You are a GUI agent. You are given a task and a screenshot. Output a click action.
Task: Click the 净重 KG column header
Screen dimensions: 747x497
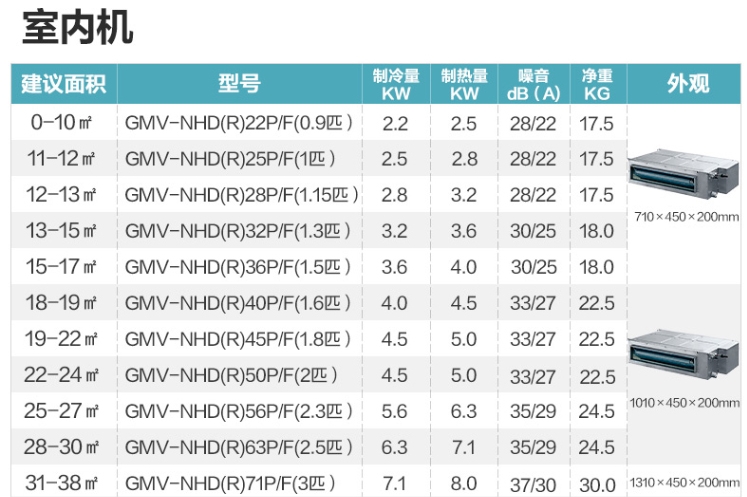[x=597, y=84]
